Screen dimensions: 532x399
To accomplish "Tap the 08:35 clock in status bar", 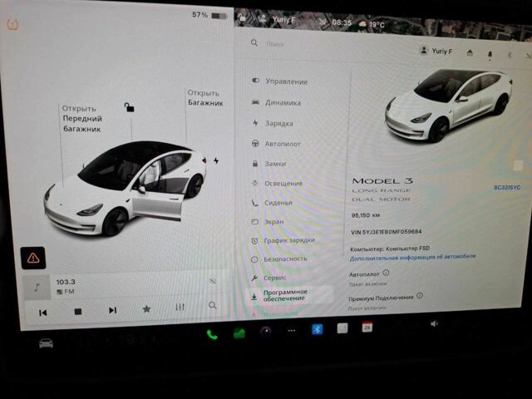I will point(342,22).
